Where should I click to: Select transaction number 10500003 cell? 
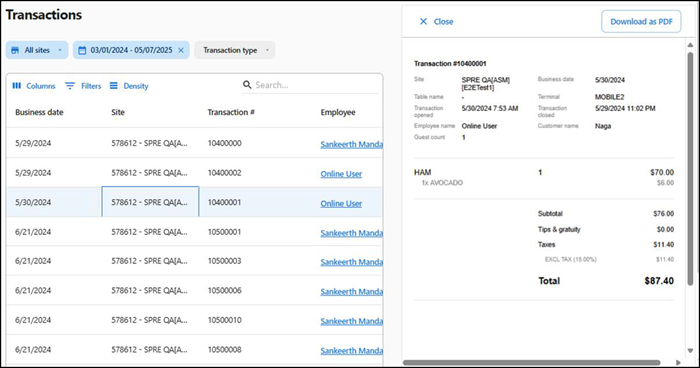tap(225, 260)
